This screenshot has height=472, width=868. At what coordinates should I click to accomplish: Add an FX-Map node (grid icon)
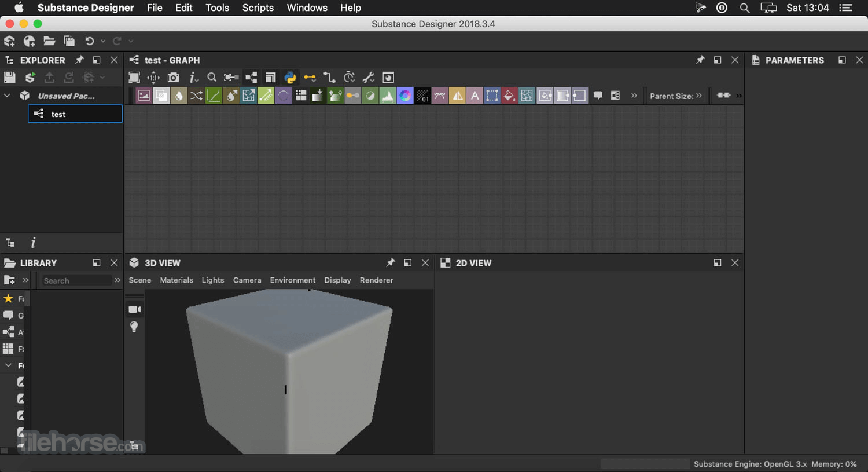point(300,96)
